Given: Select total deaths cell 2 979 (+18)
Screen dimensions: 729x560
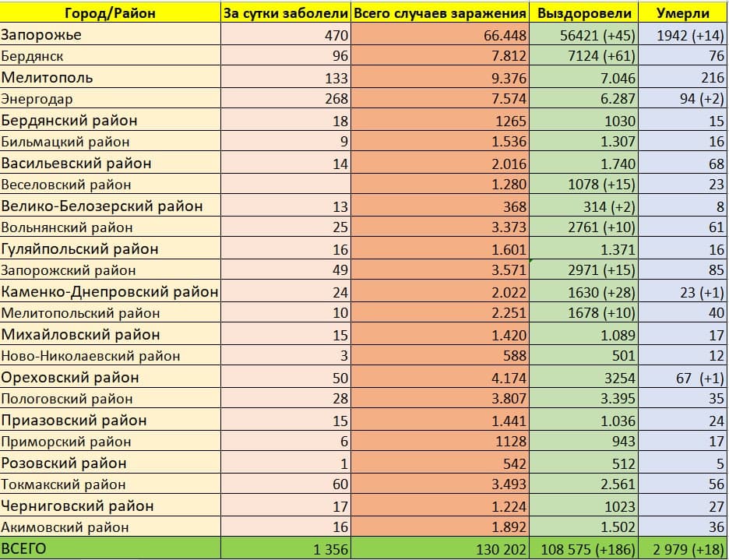Looking at the screenshot, I should point(684,549).
